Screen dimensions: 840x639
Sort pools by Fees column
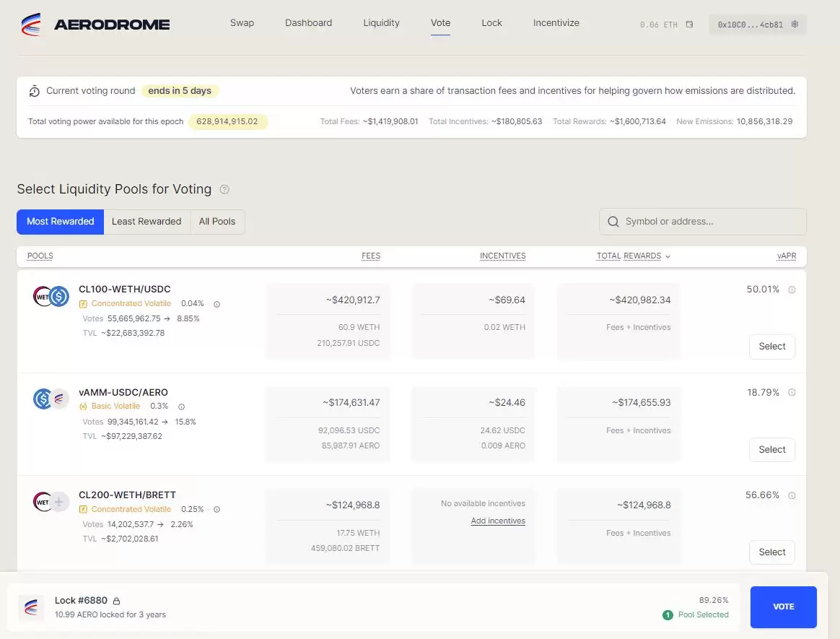click(x=370, y=256)
